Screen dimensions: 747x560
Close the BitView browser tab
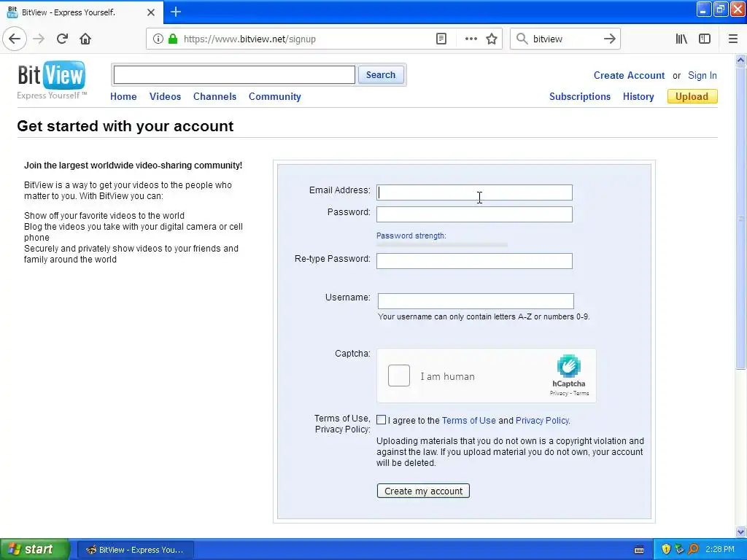click(x=150, y=12)
